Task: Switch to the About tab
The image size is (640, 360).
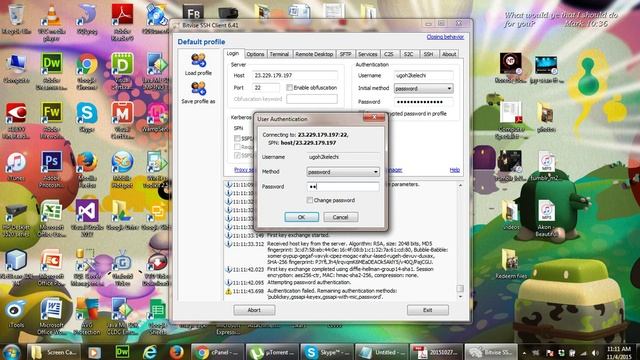Action: click(449, 54)
